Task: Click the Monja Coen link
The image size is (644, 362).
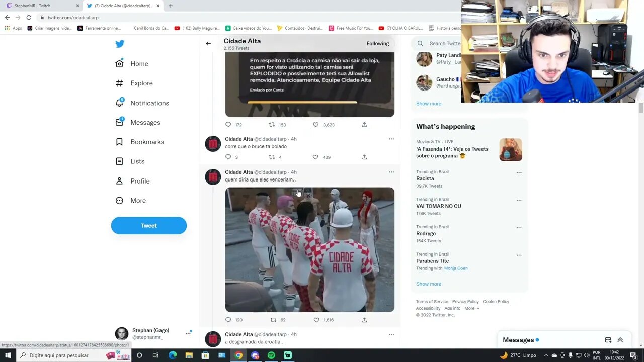Action: (x=456, y=268)
